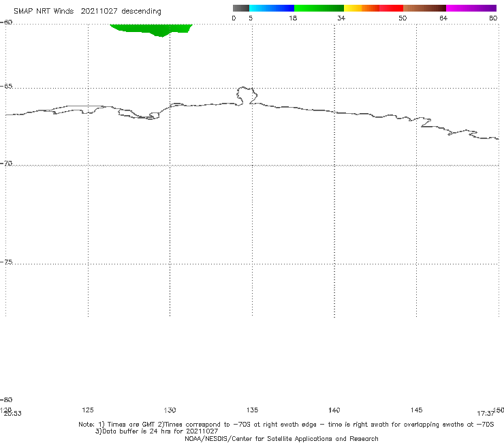Click the gray 0-5 segment of the color bar
The width and height of the screenshot is (504, 443).
coord(240,8)
